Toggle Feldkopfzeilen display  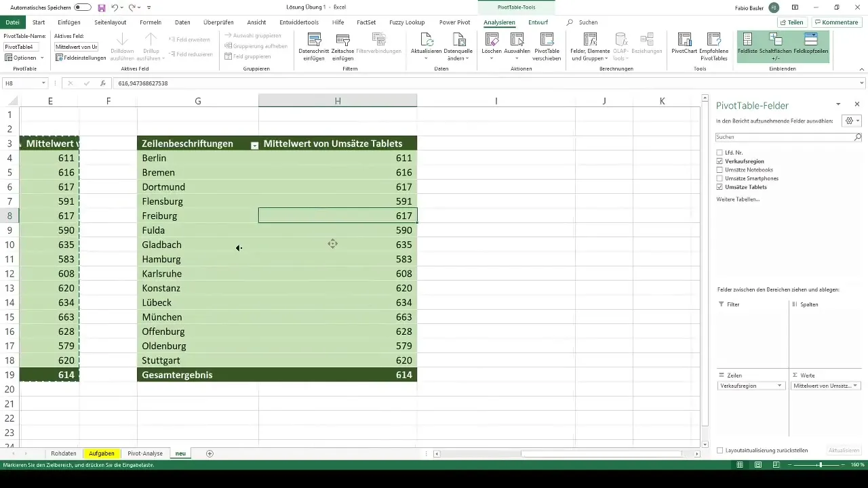810,46
